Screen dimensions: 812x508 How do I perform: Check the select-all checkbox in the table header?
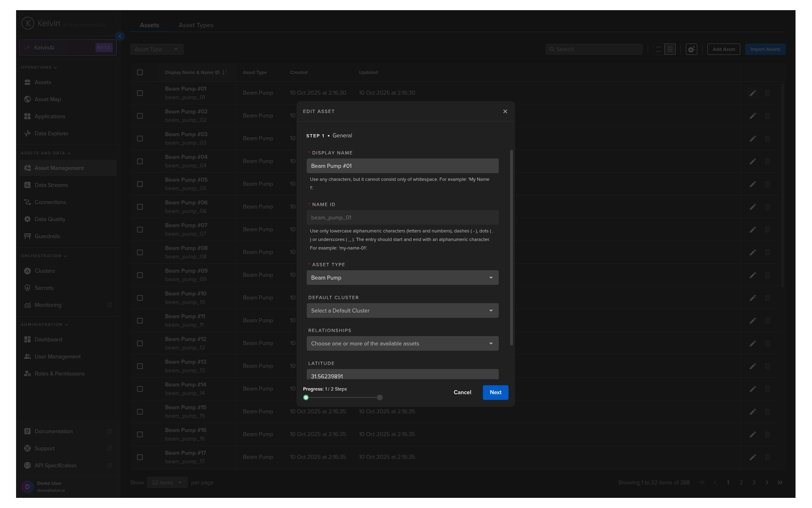(x=140, y=72)
